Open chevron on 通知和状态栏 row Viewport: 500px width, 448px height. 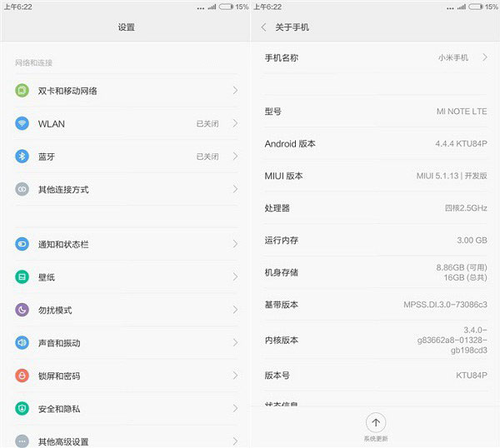235,244
